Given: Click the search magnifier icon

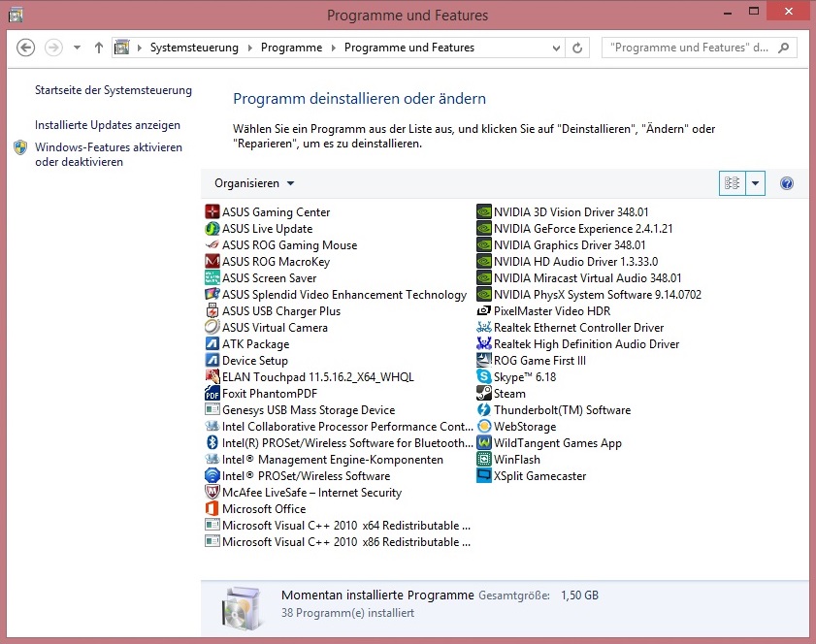Looking at the screenshot, I should (783, 48).
